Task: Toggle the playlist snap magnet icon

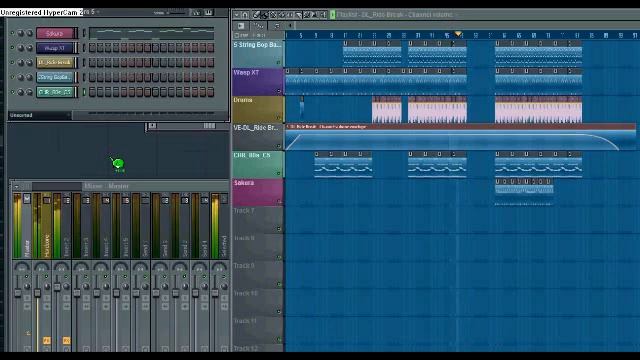Action: coord(245,15)
